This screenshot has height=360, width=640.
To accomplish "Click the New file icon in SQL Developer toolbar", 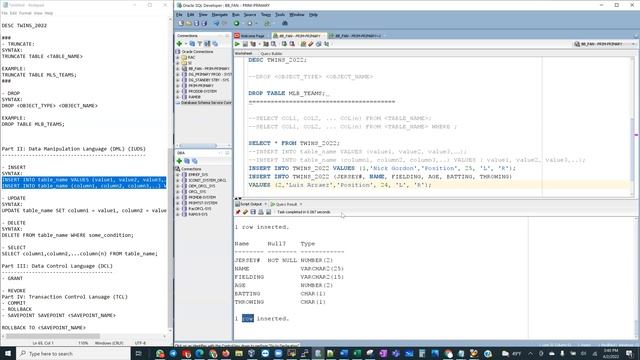I will pyautogui.click(x=181, y=24).
